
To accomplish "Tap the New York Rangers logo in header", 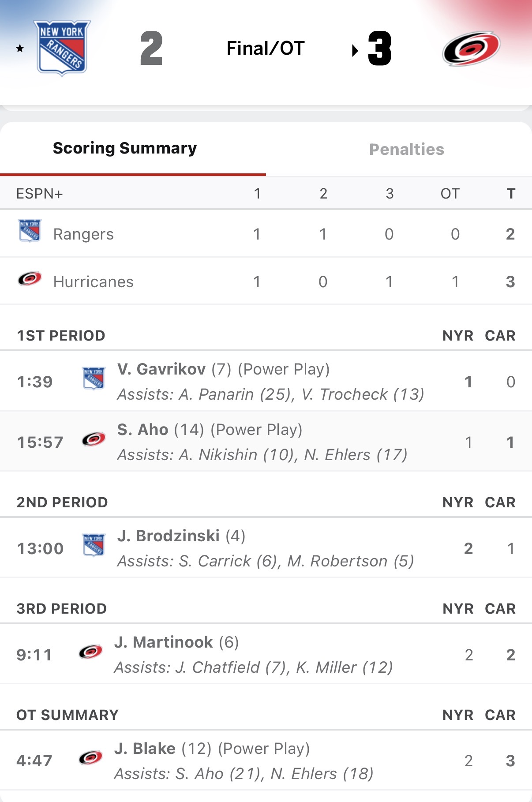I will tap(62, 48).
